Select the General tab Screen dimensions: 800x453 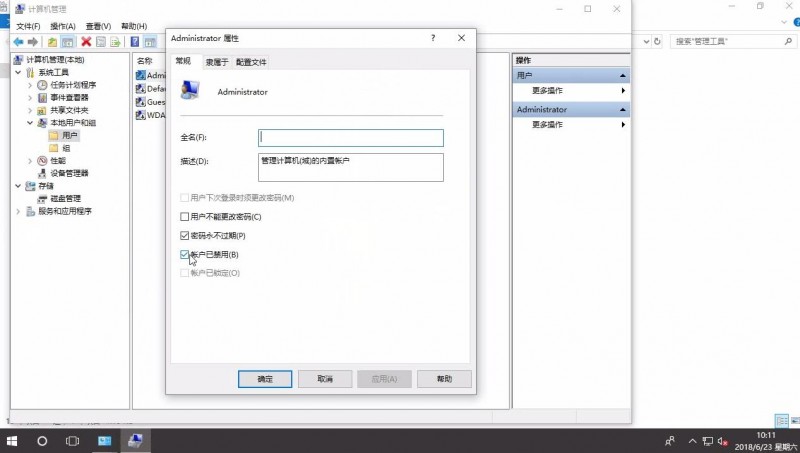point(183,61)
